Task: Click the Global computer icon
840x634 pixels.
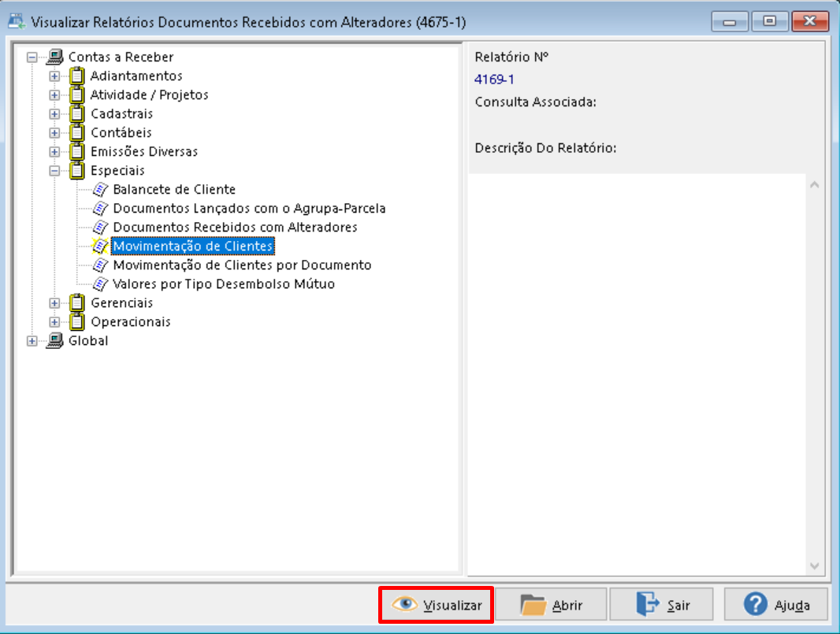Action: pos(54,340)
